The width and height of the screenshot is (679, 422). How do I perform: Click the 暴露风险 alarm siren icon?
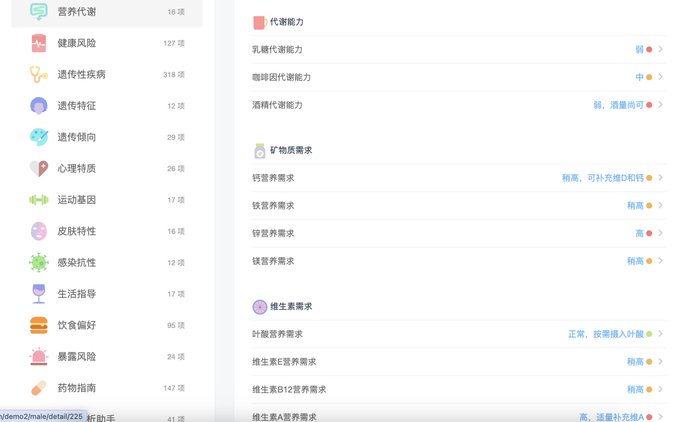click(38, 356)
